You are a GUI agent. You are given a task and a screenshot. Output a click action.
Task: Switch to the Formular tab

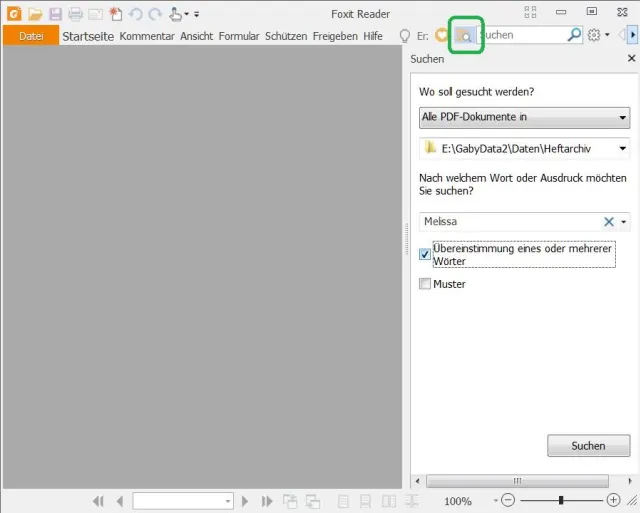click(x=239, y=36)
